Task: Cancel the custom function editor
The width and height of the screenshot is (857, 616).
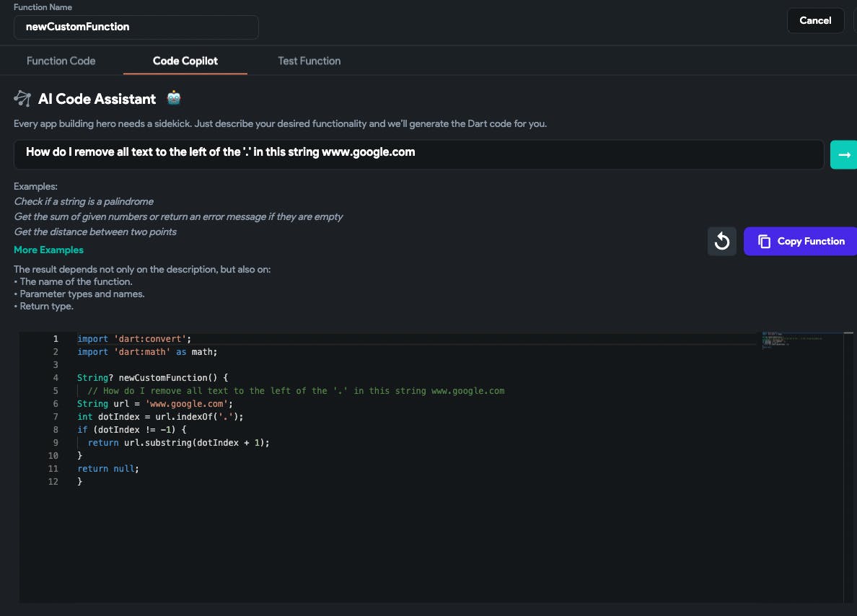Action: tap(815, 20)
